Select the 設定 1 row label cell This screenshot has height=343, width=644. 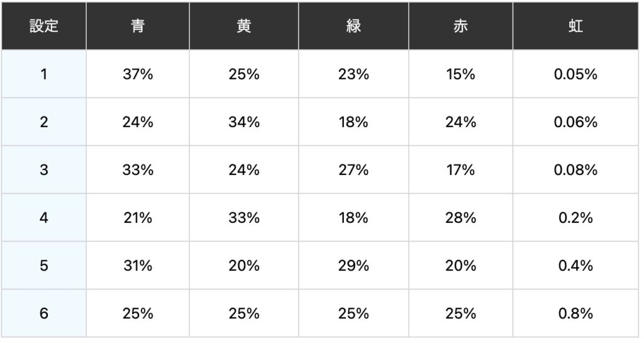[x=43, y=74]
